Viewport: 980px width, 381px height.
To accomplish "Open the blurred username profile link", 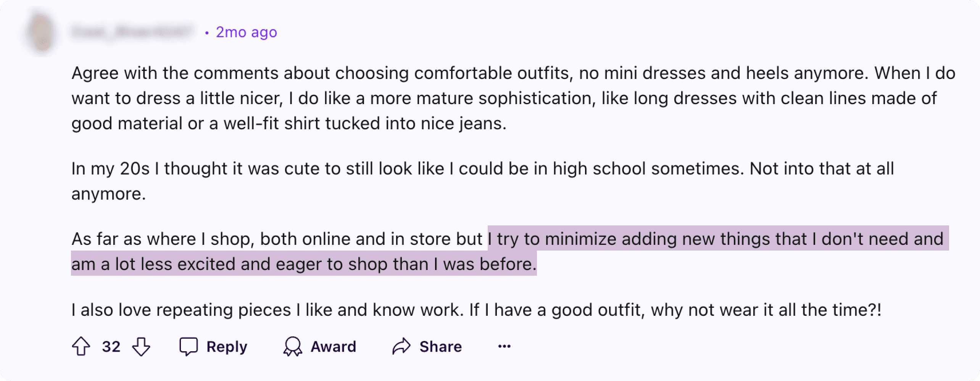I will 132,32.
